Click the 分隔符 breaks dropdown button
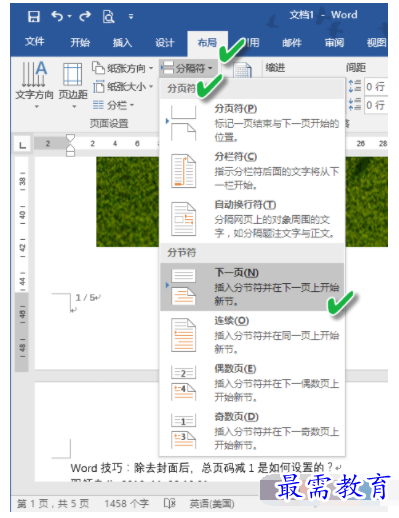Viewport: 399px width, 518px height. [x=187, y=68]
